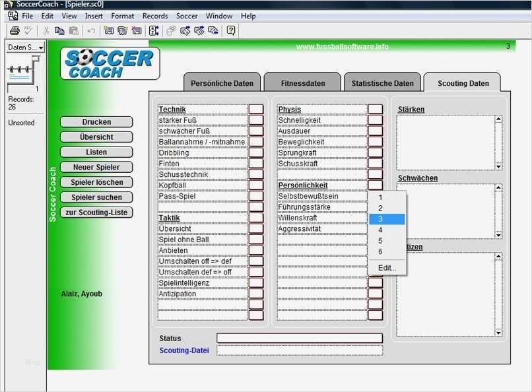
Task: Open the Soccer menu
Action: pyautogui.click(x=187, y=16)
